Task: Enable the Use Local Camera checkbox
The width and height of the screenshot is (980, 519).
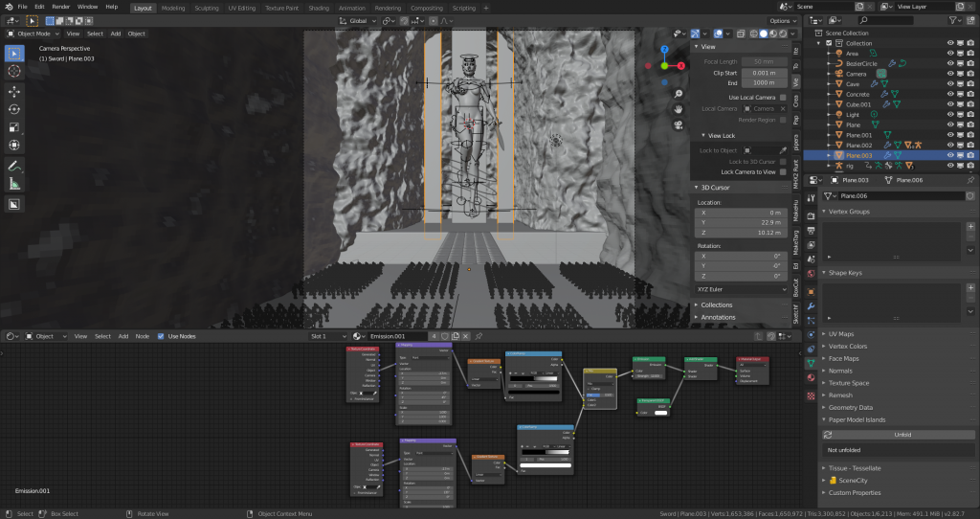Action: pos(782,97)
